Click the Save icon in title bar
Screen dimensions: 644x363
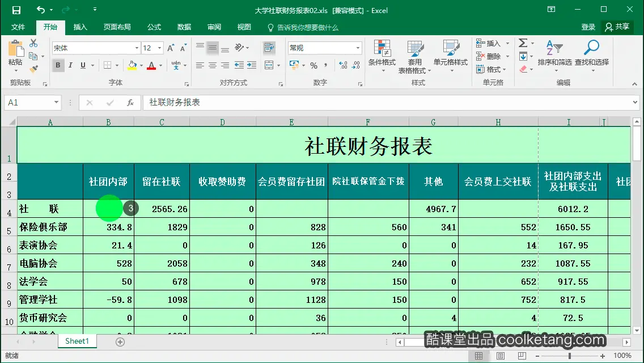[16, 10]
